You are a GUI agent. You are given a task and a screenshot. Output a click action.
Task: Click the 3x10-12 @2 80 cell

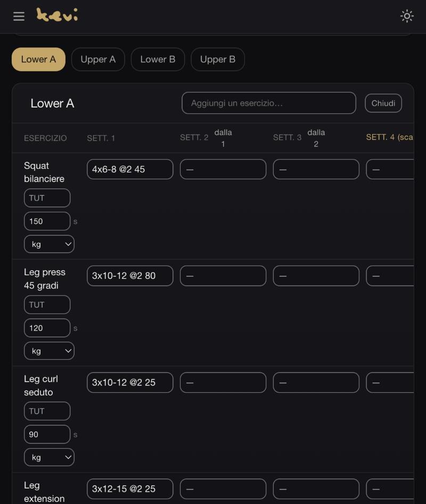tap(130, 276)
